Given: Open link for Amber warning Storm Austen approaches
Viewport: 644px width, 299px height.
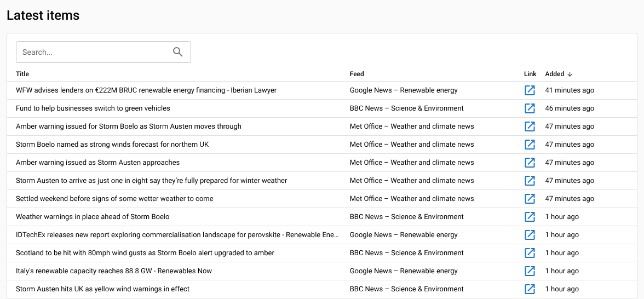Looking at the screenshot, I should (530, 163).
